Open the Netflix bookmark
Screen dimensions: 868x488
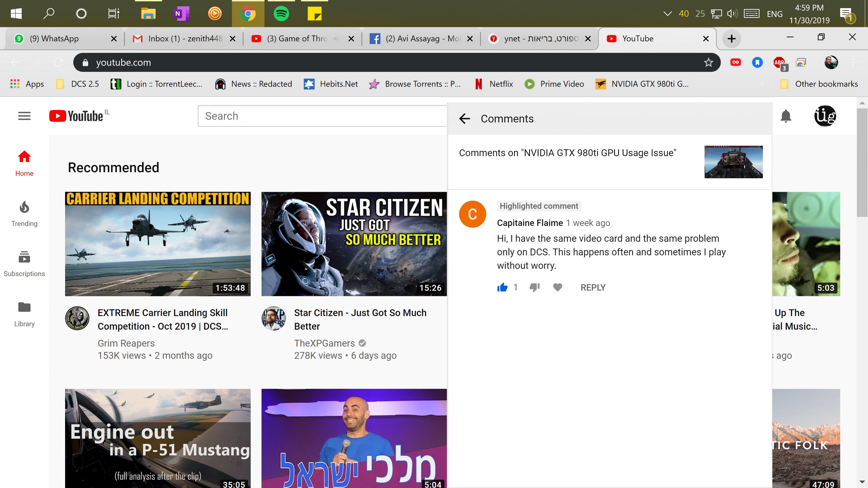(494, 84)
